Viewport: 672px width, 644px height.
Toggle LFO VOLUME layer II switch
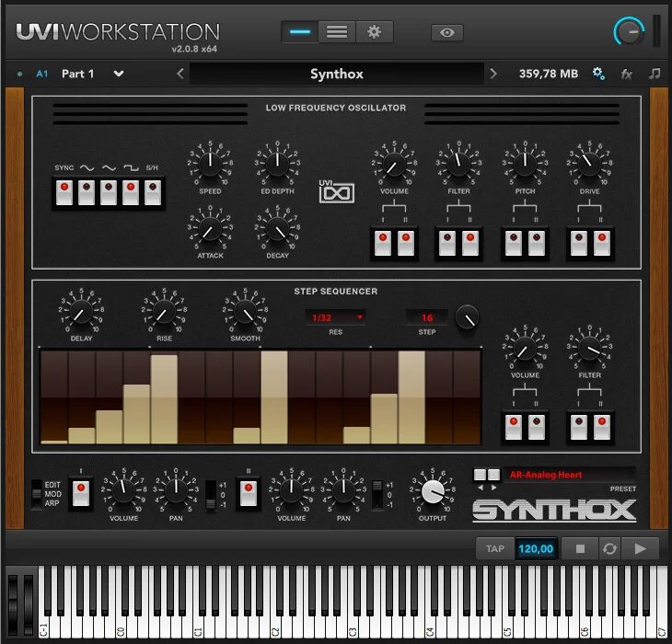click(406, 244)
